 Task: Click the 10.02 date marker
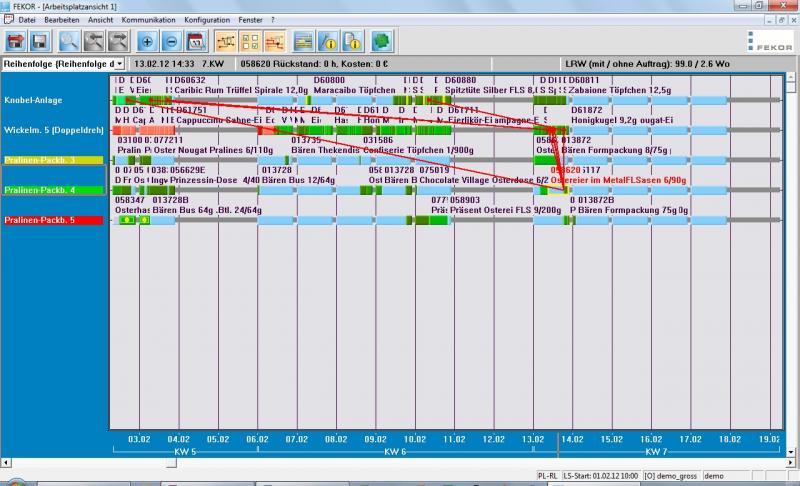[x=415, y=439]
